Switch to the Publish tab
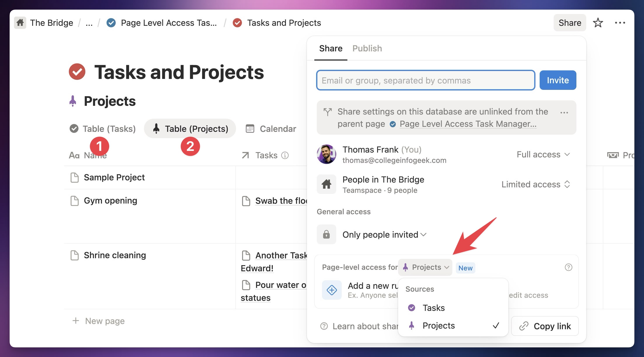 coord(367,48)
